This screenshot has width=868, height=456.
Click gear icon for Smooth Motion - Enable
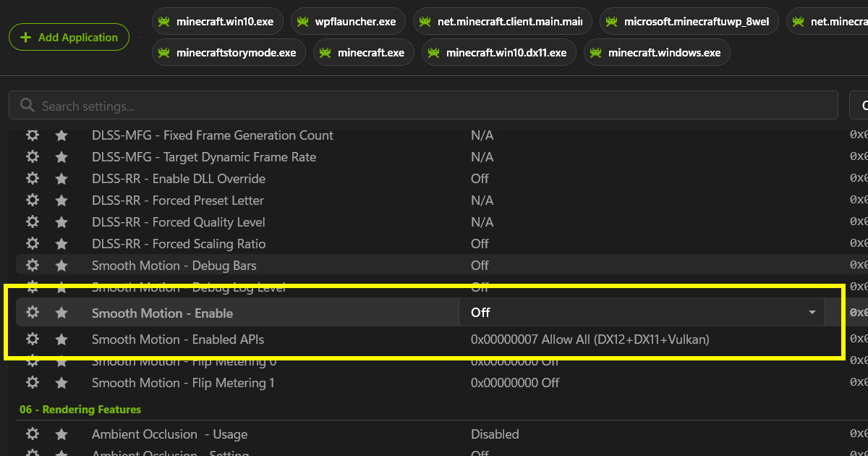click(33, 313)
